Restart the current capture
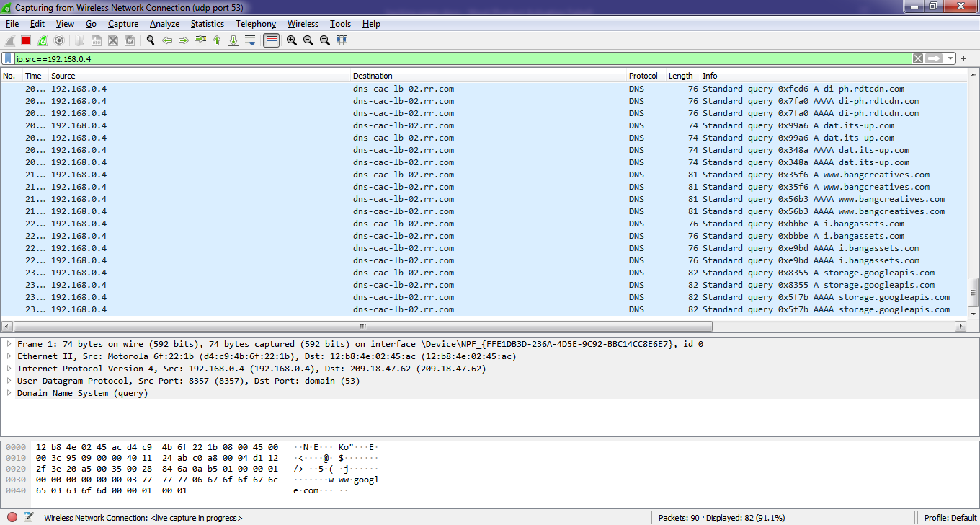980x525 pixels. pos(43,41)
